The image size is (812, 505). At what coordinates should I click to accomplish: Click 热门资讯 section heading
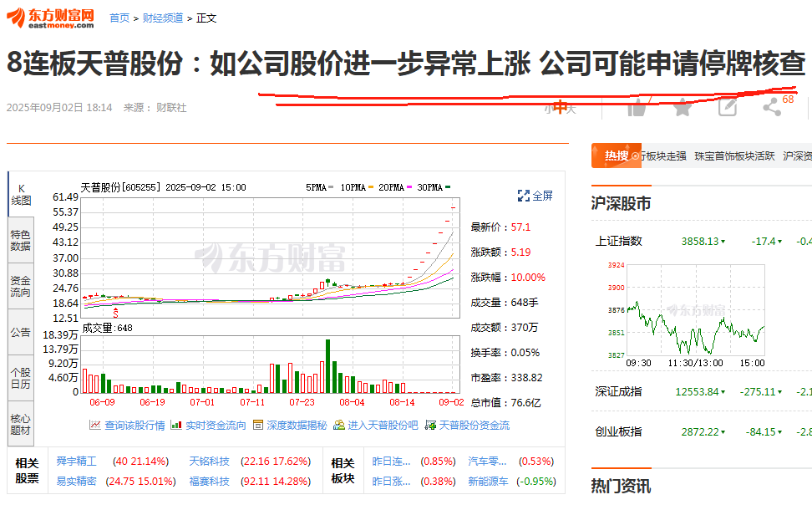[621, 487]
